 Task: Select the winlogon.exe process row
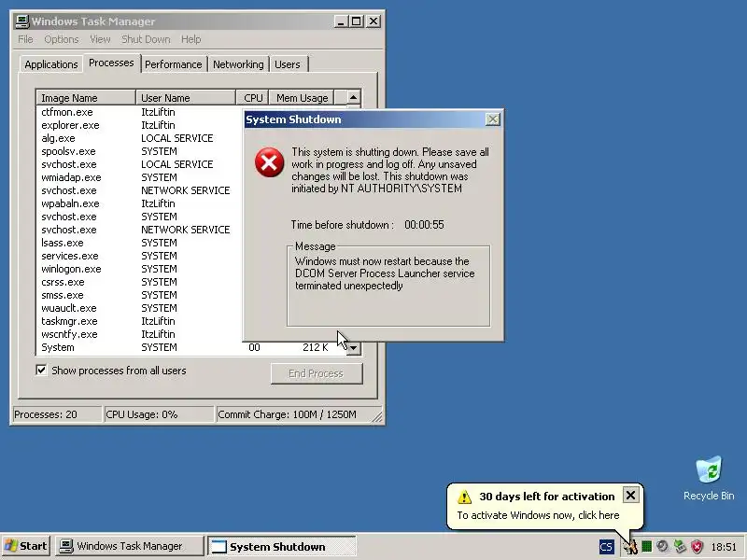pos(139,269)
